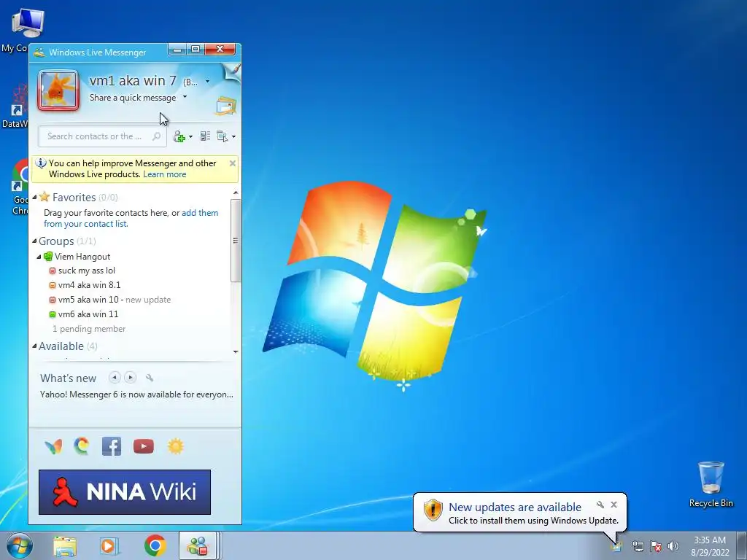Click the network tray icon
This screenshot has width=747, height=560.
pyautogui.click(x=638, y=546)
